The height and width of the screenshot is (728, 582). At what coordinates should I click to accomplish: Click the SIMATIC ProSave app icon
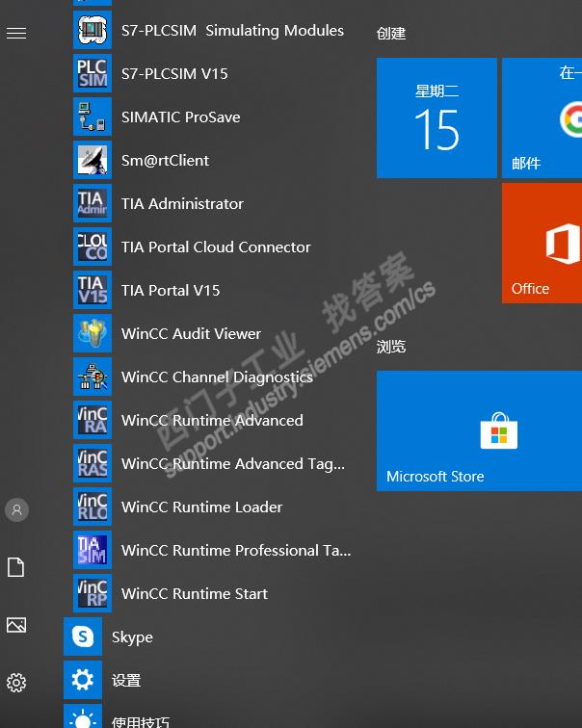click(93, 117)
